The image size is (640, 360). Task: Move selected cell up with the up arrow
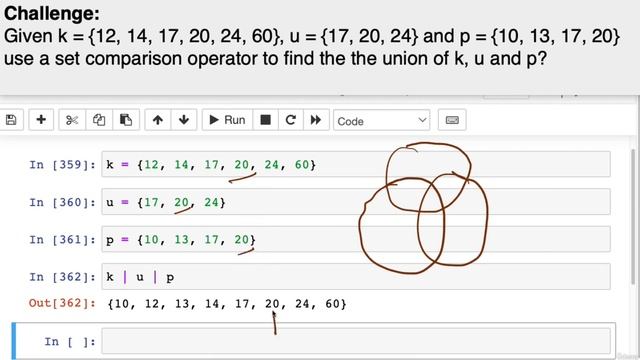coord(158,120)
